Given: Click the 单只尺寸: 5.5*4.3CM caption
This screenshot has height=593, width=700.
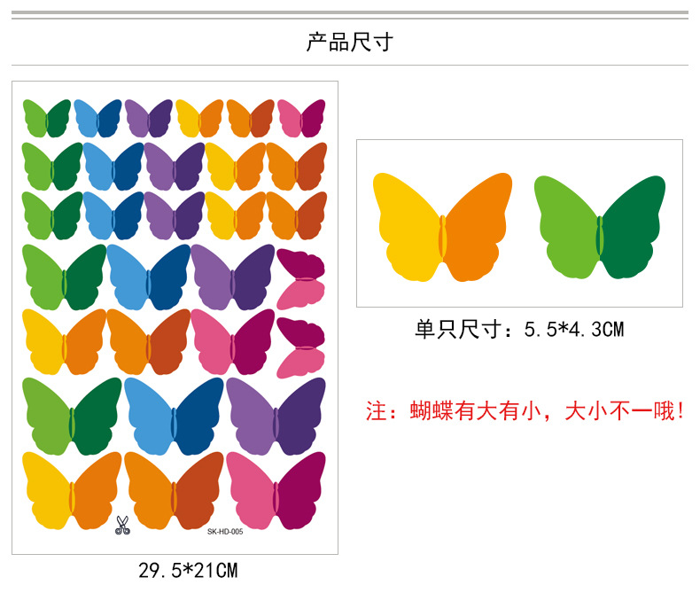Looking at the screenshot, I should (x=519, y=330).
